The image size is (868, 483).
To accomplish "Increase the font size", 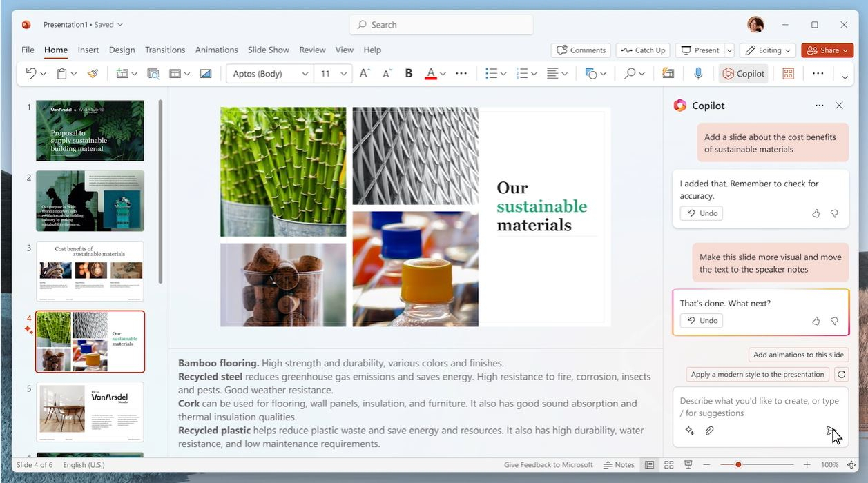I will (365, 73).
